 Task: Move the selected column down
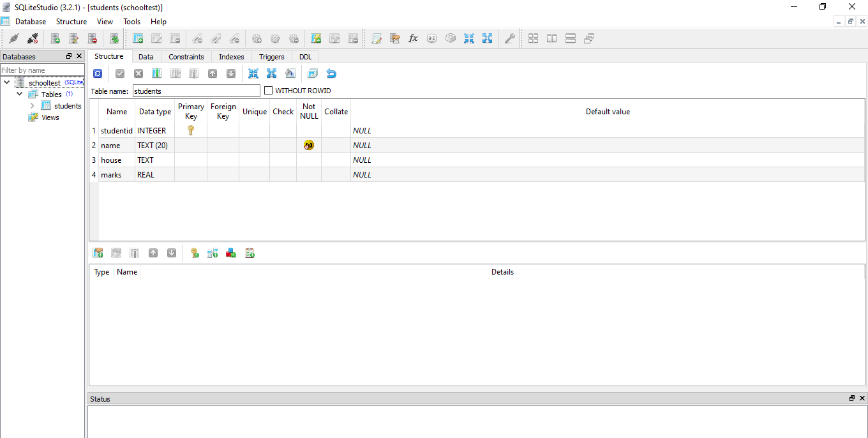click(x=231, y=73)
